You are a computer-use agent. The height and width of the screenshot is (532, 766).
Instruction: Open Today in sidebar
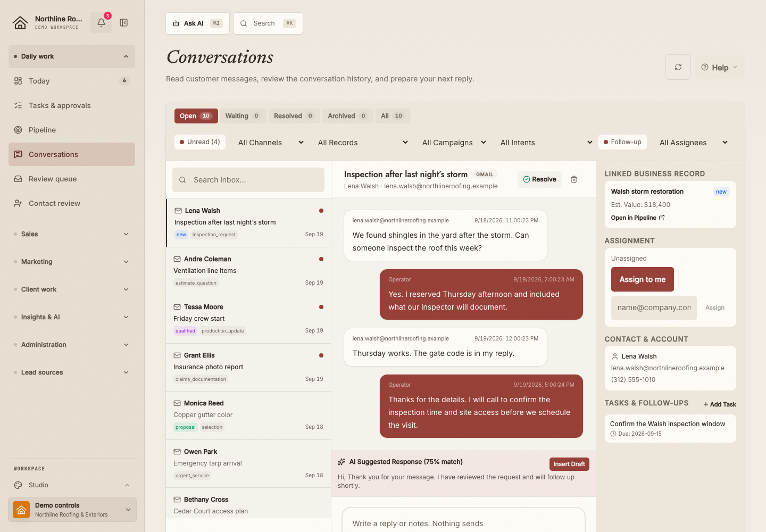coord(72,81)
